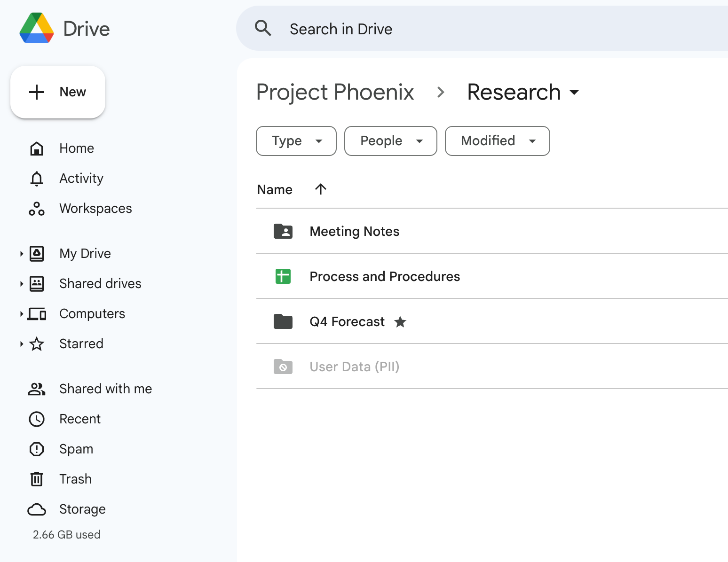
Task: Click the Research breadcrumb title
Action: click(x=514, y=92)
